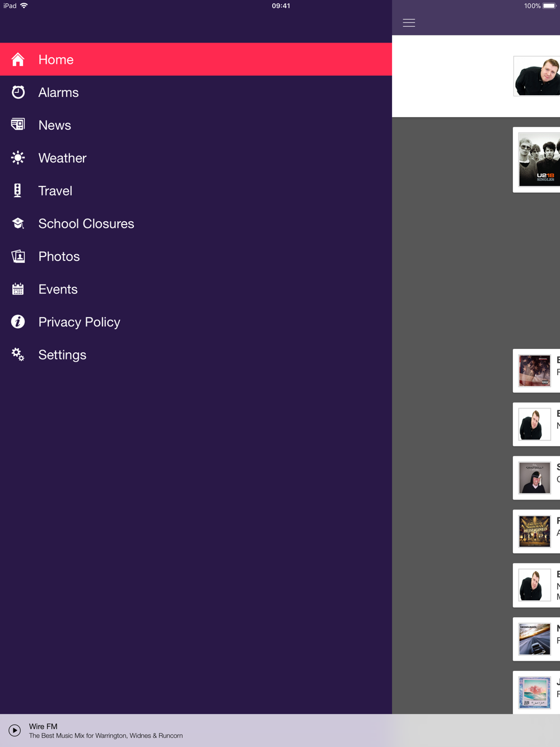Tap the Alarms clock icon
Image resolution: width=560 pixels, height=747 pixels.
coord(18,92)
